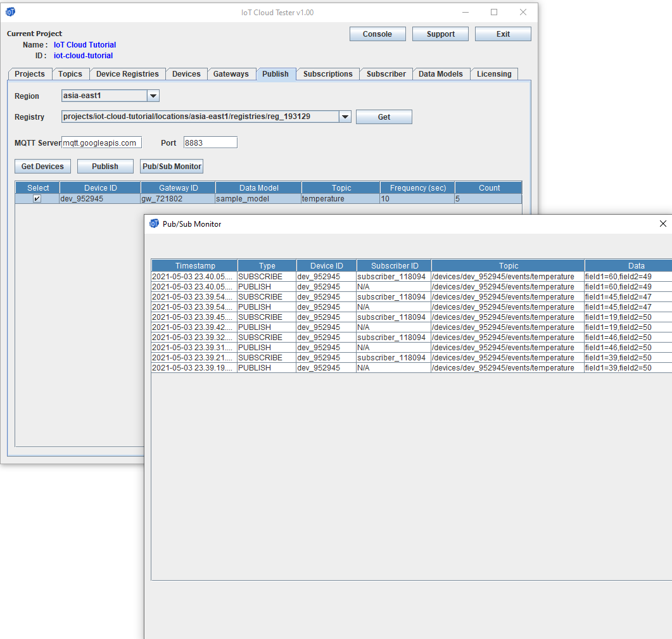Select the PUBLISH row at 23.39.42
Image resolution: width=672 pixels, height=639 pixels.
pos(412,327)
